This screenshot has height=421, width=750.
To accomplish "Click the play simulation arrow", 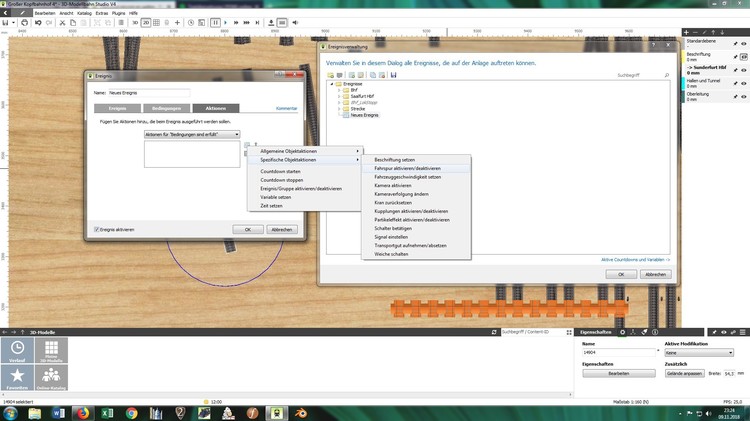I will click(x=225, y=22).
